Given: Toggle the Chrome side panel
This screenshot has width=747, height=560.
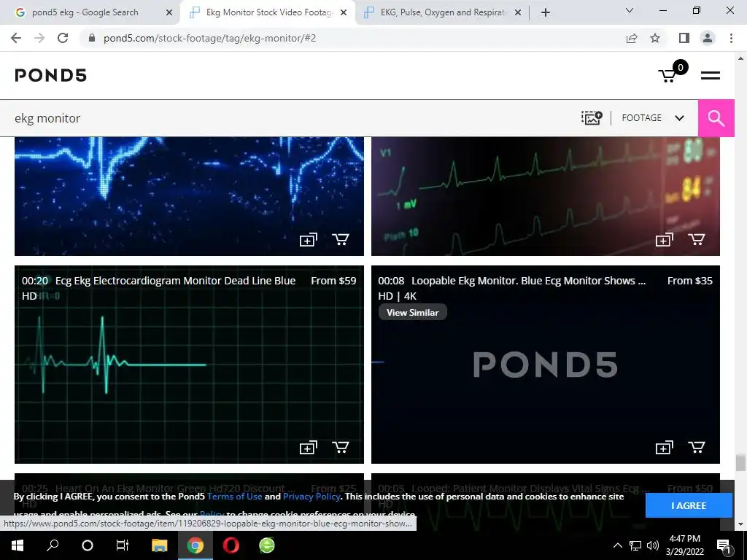Looking at the screenshot, I should pyautogui.click(x=684, y=38).
